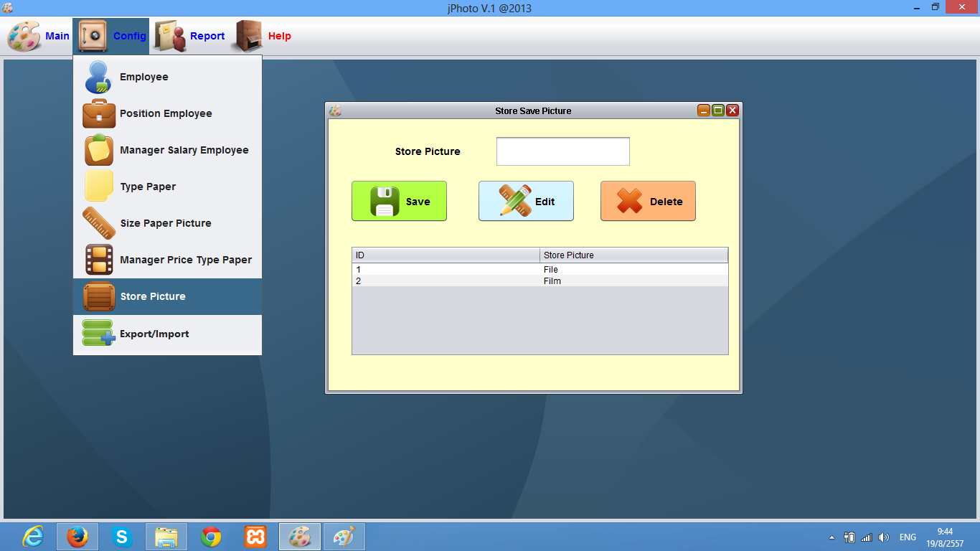Open the Main menu palette icon
The image size is (980, 551).
point(24,36)
